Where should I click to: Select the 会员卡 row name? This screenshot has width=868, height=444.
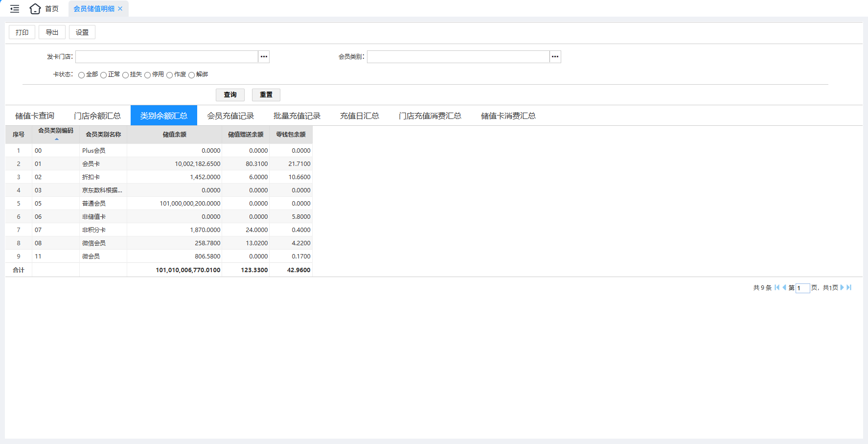point(91,164)
